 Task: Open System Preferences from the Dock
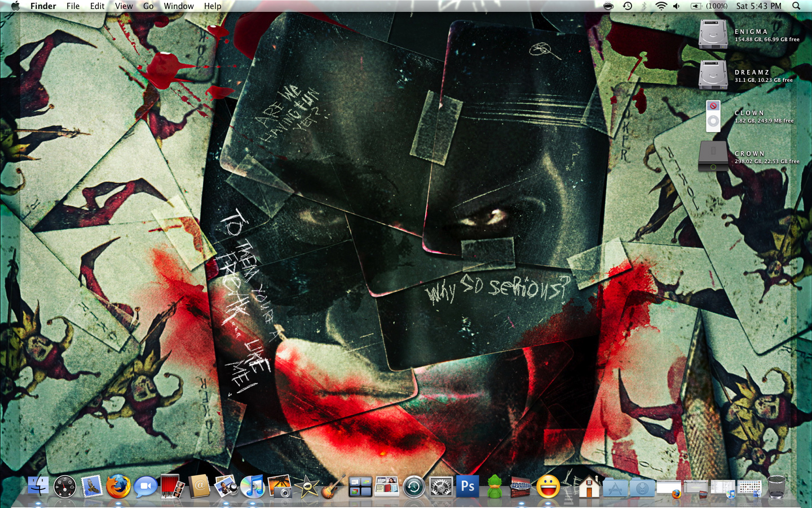(441, 487)
